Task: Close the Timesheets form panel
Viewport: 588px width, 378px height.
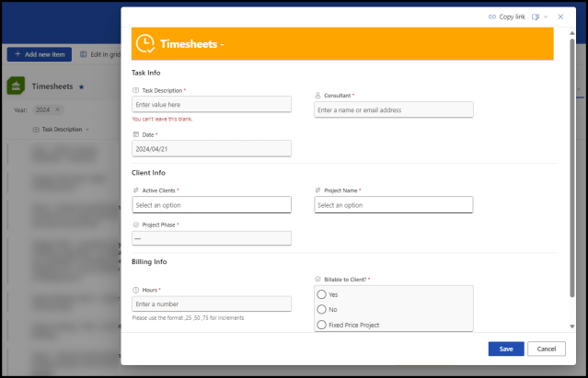Action: tap(560, 17)
